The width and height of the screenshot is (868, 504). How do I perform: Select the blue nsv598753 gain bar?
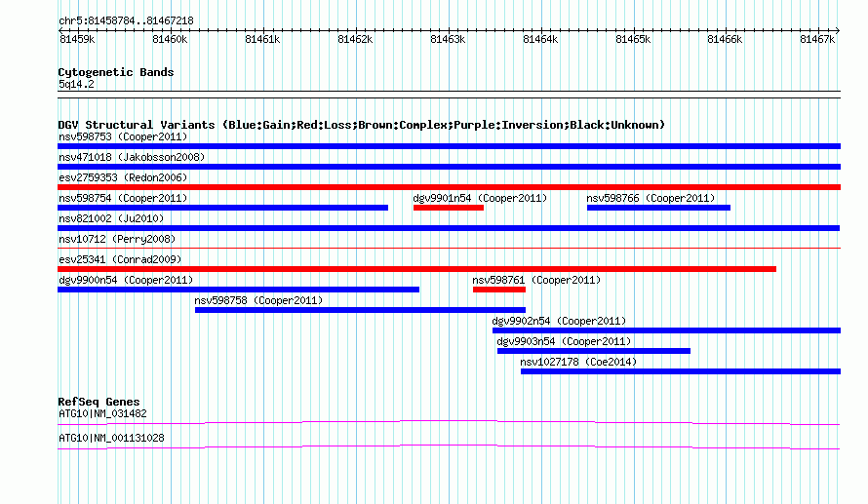[449, 146]
